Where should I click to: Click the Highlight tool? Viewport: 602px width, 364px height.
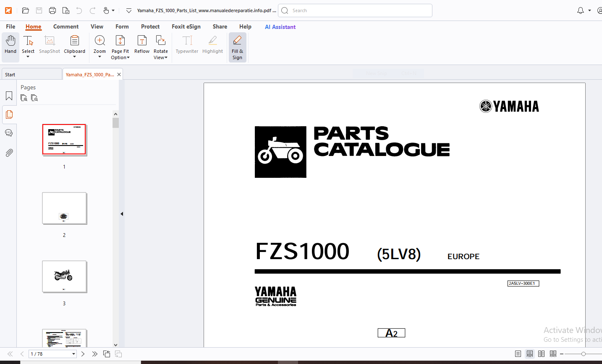coord(213,44)
